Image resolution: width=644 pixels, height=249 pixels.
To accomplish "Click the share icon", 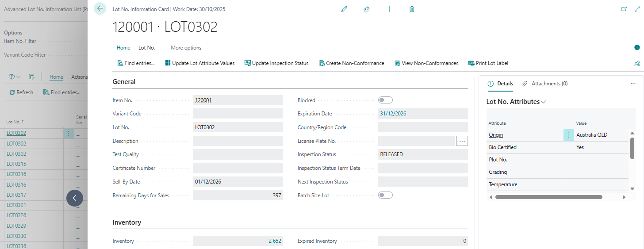I will click(367, 9).
